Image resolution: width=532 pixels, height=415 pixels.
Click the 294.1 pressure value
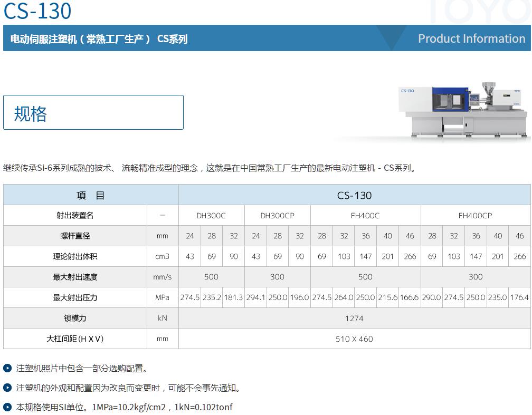point(255,297)
